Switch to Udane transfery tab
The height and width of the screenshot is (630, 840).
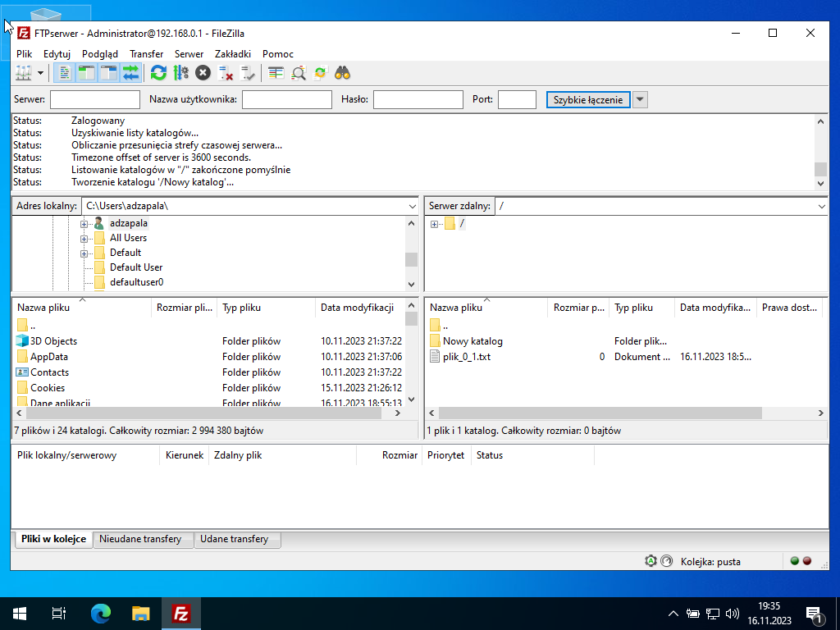click(234, 539)
